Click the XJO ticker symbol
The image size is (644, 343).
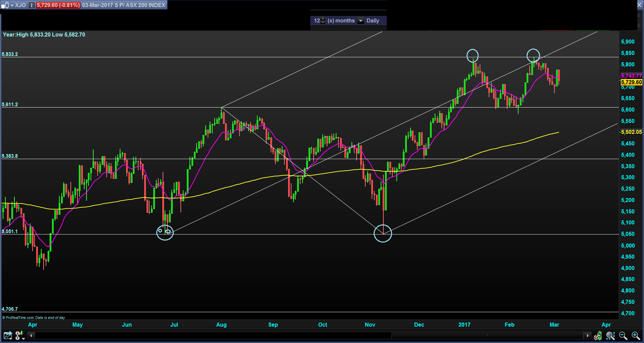20,5
